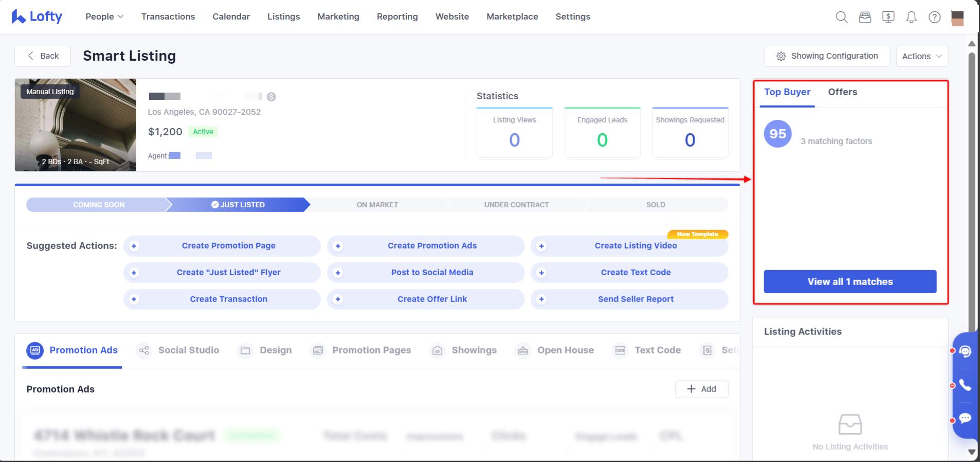Image resolution: width=980 pixels, height=462 pixels.
Task: Open the inbox tray icon in header
Action: (865, 17)
